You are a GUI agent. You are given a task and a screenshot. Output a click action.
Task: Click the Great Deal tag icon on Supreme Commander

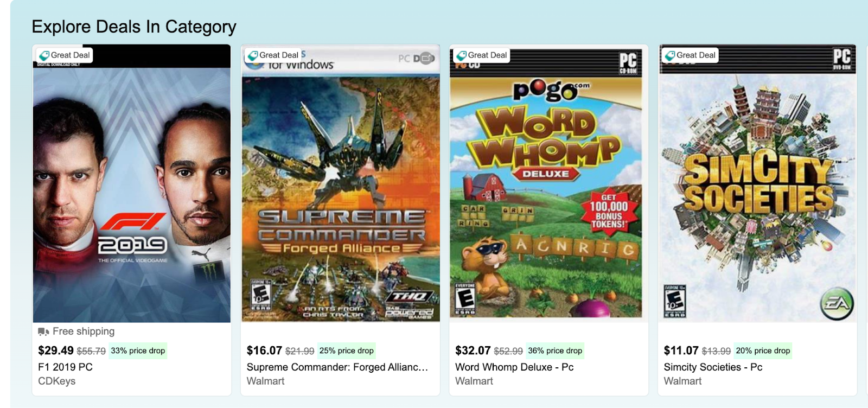point(252,55)
